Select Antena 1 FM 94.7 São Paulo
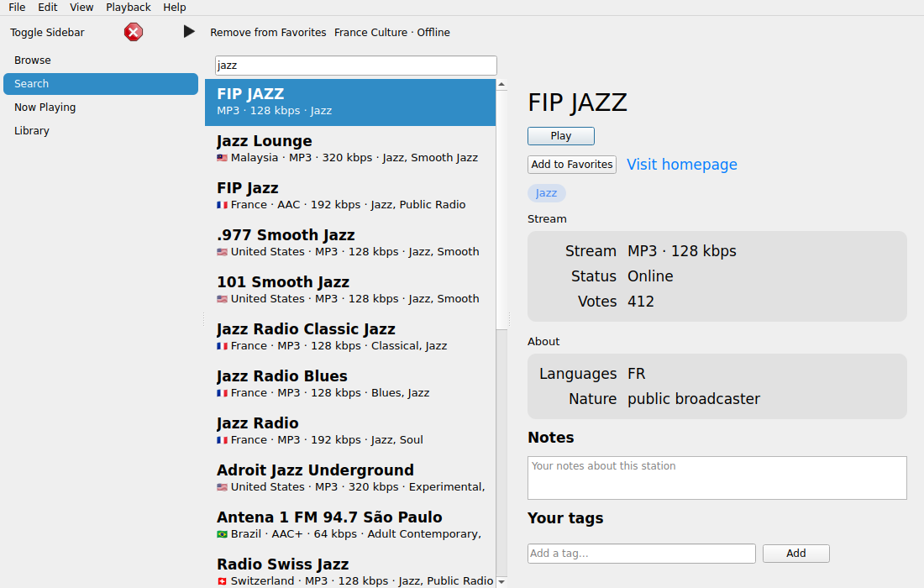924x588 pixels. tap(350, 526)
